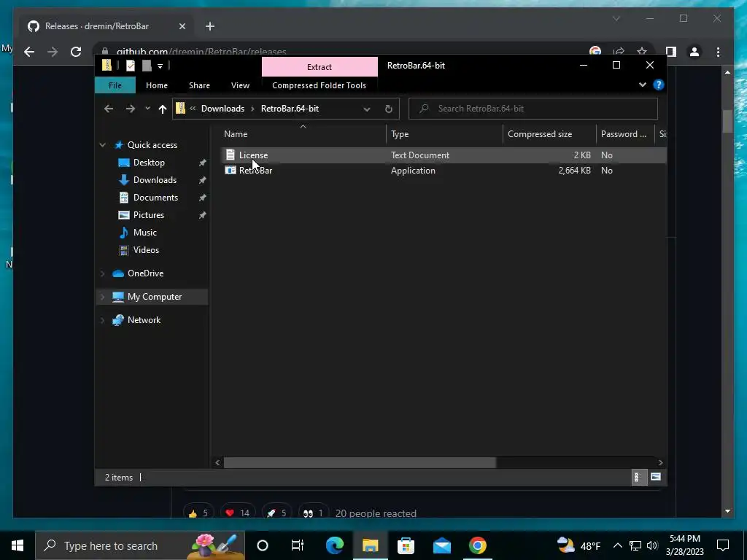The height and width of the screenshot is (560, 747).
Task: Switch to the View ribbon tab
Action: tap(240, 85)
